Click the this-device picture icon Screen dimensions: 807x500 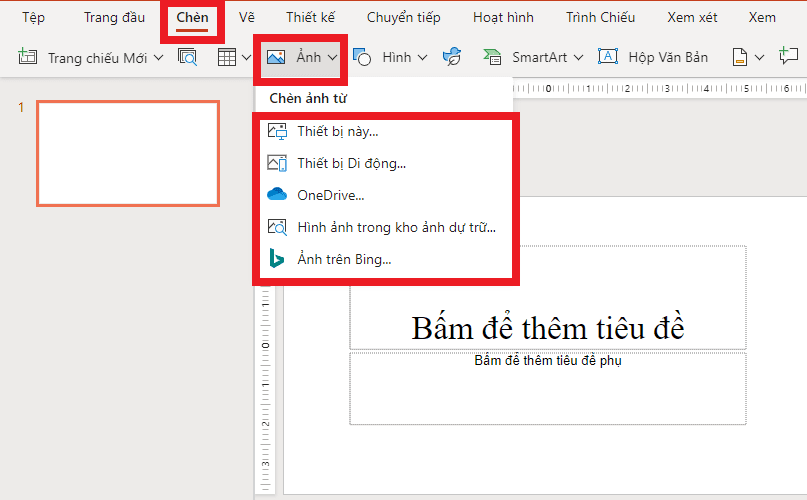pos(277,131)
